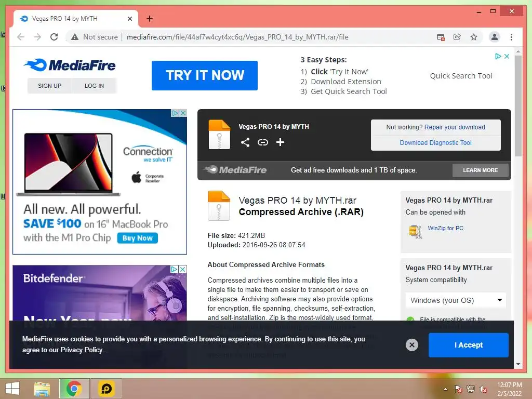Open the Chrome profile avatar
Screen dimensions: 532x399
(x=495, y=37)
